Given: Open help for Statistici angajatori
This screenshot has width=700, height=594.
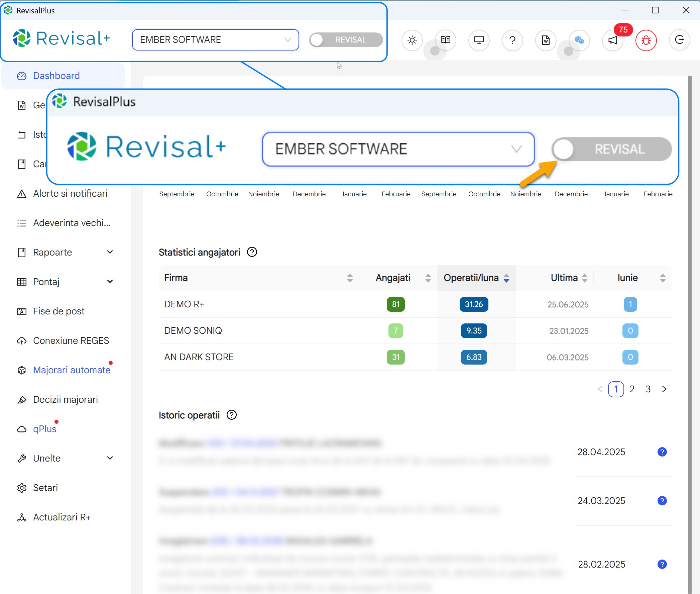Looking at the screenshot, I should (x=252, y=252).
